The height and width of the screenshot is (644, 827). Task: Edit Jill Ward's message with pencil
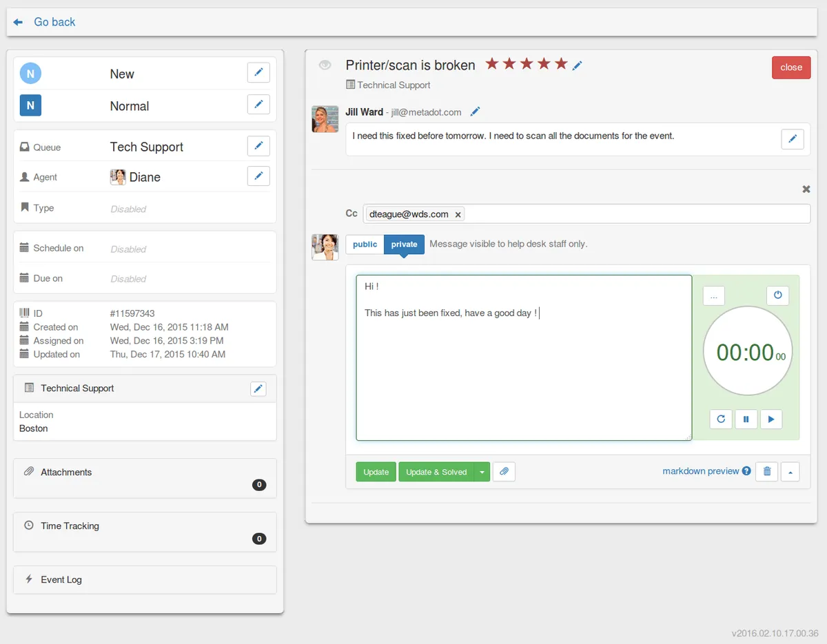click(x=792, y=139)
